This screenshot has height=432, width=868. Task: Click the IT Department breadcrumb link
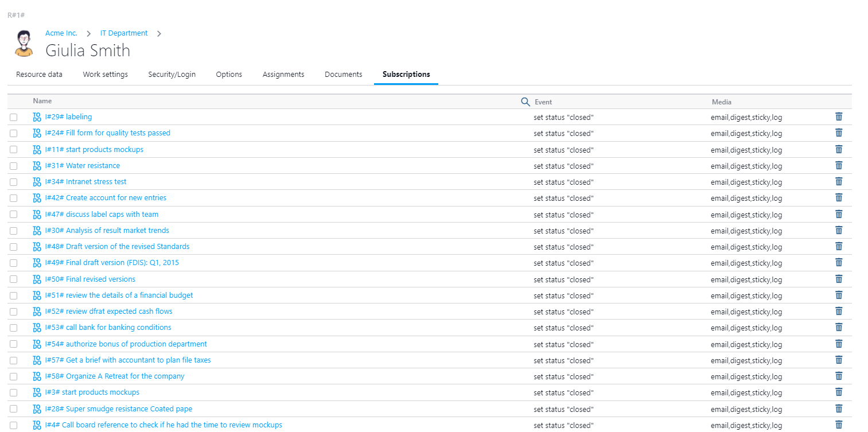[x=124, y=33]
